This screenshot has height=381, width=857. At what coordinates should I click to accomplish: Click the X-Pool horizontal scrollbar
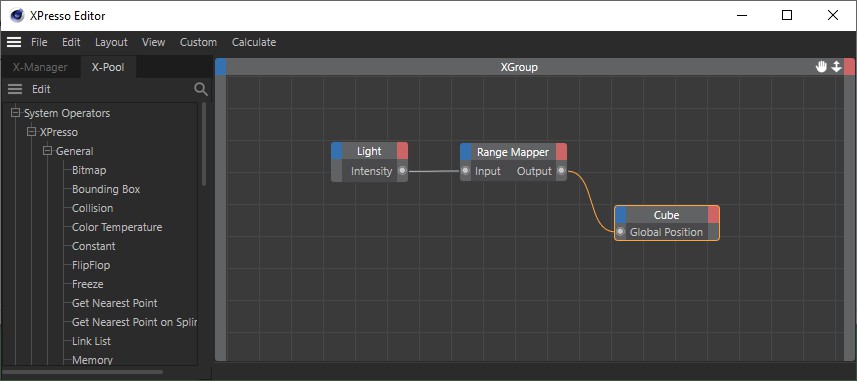coord(83,372)
